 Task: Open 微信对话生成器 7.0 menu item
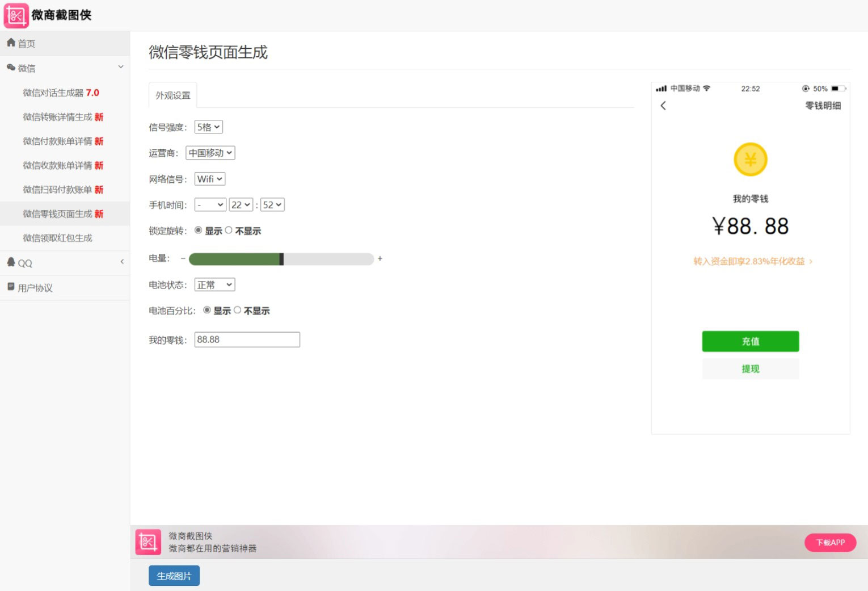65,93
